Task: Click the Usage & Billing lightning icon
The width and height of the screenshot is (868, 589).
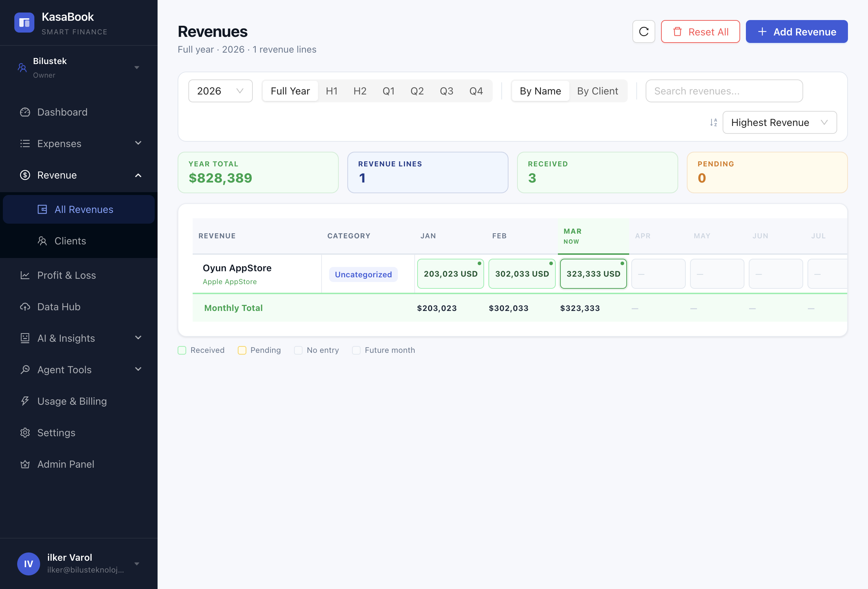Action: pos(25,401)
